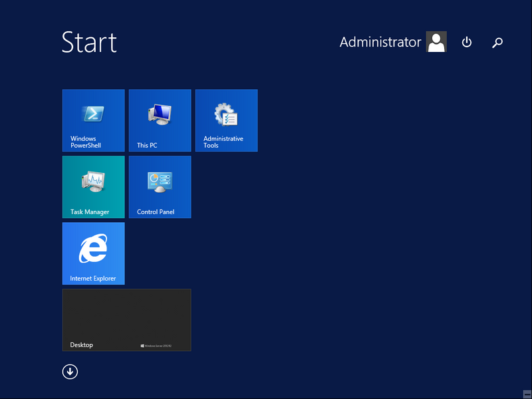Open the Administrator user name menu

coord(380,42)
